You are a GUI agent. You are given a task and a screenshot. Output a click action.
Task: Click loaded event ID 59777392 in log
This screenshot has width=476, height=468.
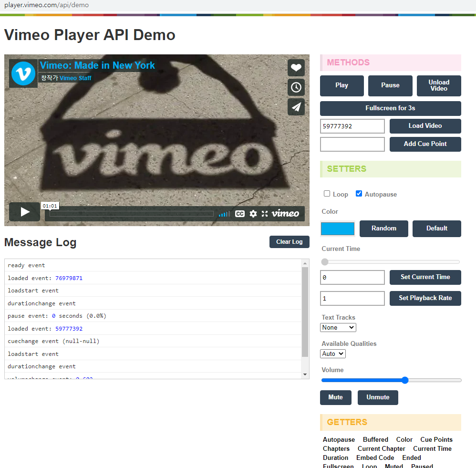pos(69,329)
